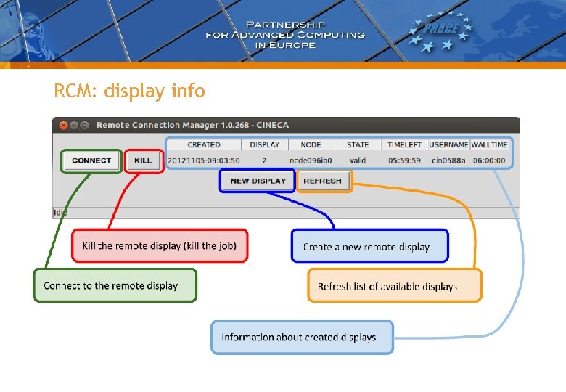Click the valid state cell
The width and height of the screenshot is (566, 392).
pos(358,160)
